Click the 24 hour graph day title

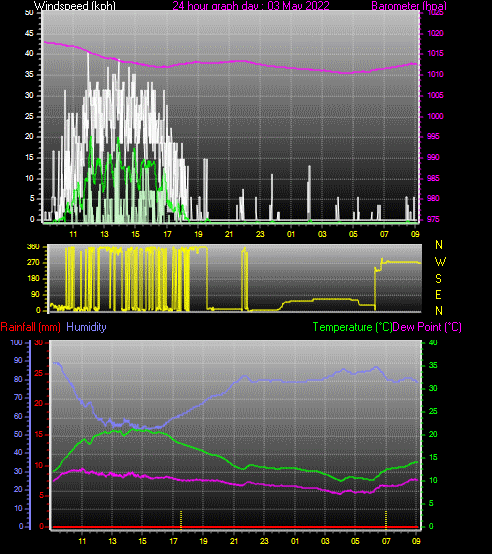(x=251, y=6)
